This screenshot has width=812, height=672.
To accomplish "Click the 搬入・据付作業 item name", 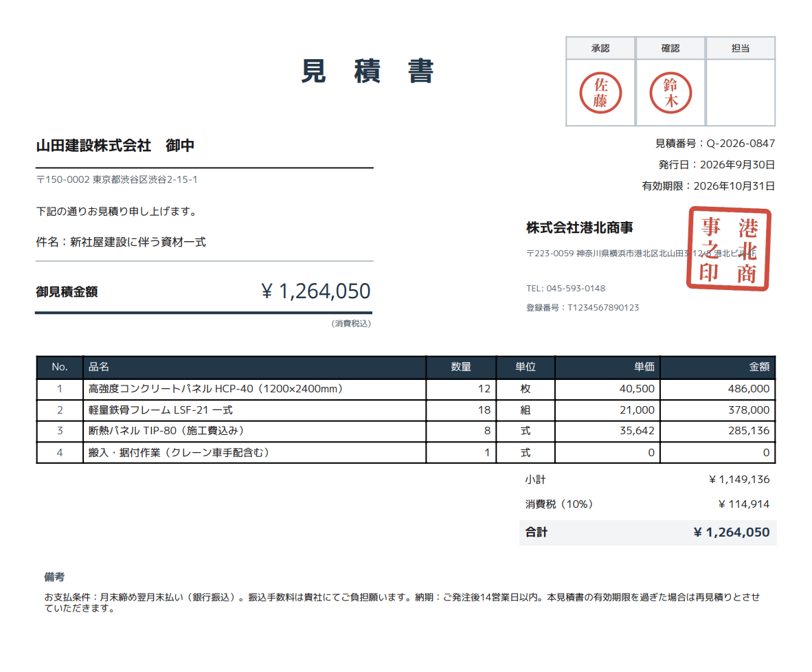I will coord(179,452).
